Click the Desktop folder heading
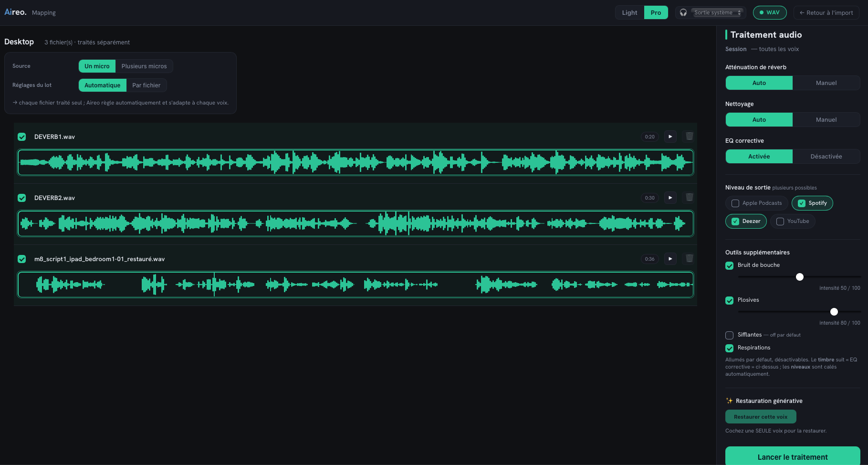 coord(19,42)
